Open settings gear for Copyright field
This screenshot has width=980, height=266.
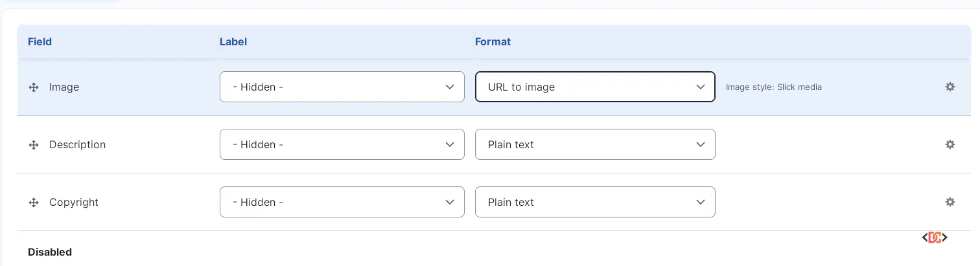click(950, 202)
